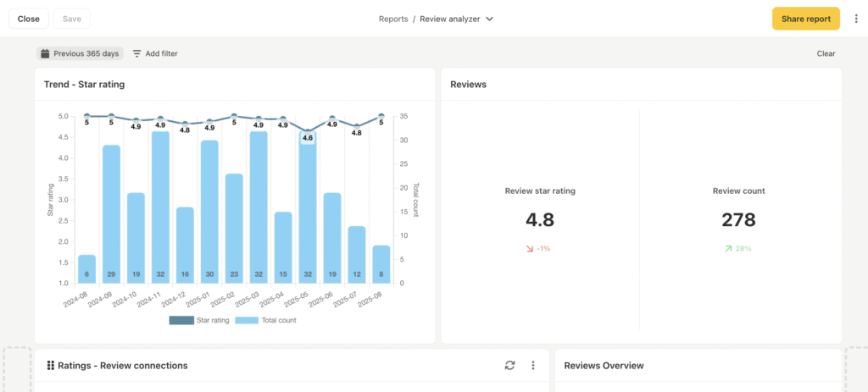The image size is (868, 392).
Task: Click the refresh icon on Ratings panel
Action: click(509, 365)
